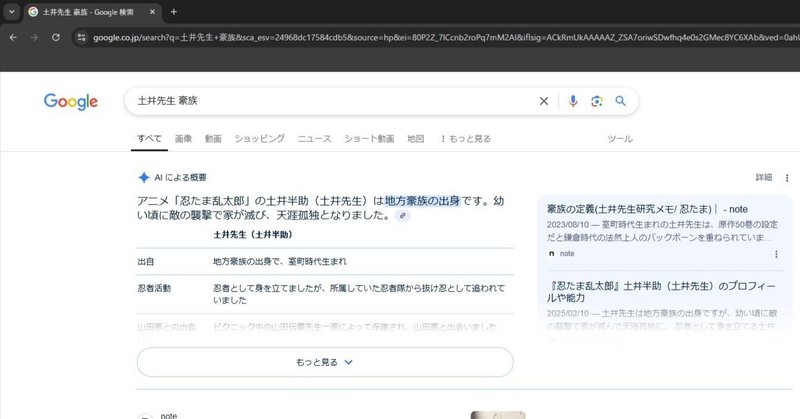
Task: Open source link chip after 天涯孤独となりました
Action: 403,215
